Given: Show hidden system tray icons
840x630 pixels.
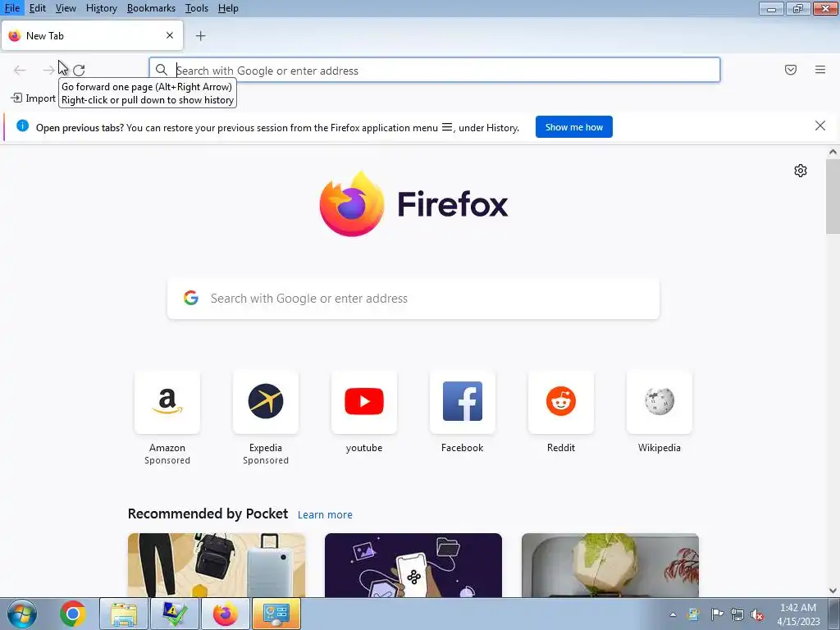Looking at the screenshot, I should tap(673, 614).
